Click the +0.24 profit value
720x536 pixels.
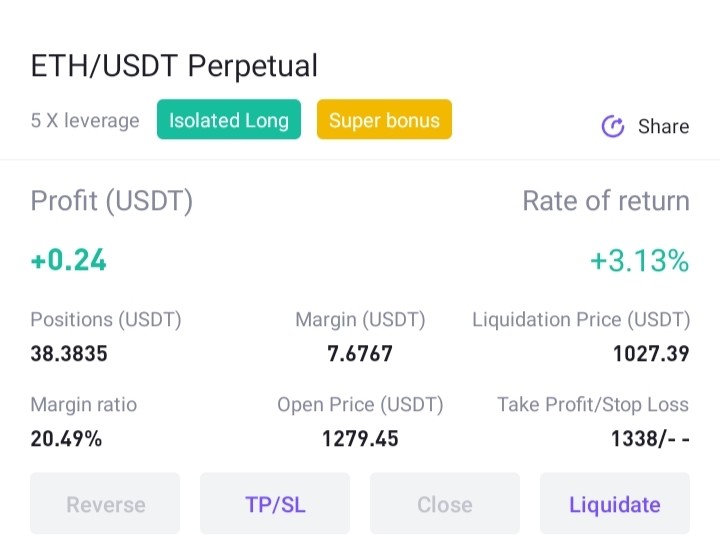(68, 260)
